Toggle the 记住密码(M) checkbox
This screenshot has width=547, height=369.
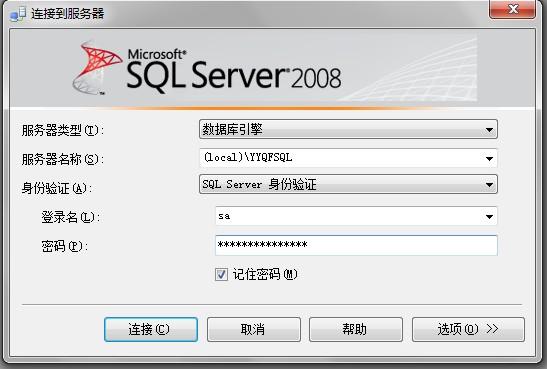click(x=221, y=274)
